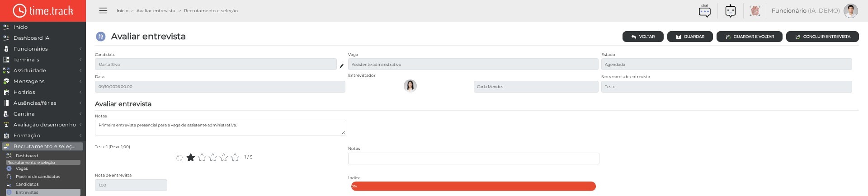868x196 pixels.
Task: Click the Funcionários sidebar icon
Action: pos(6,49)
